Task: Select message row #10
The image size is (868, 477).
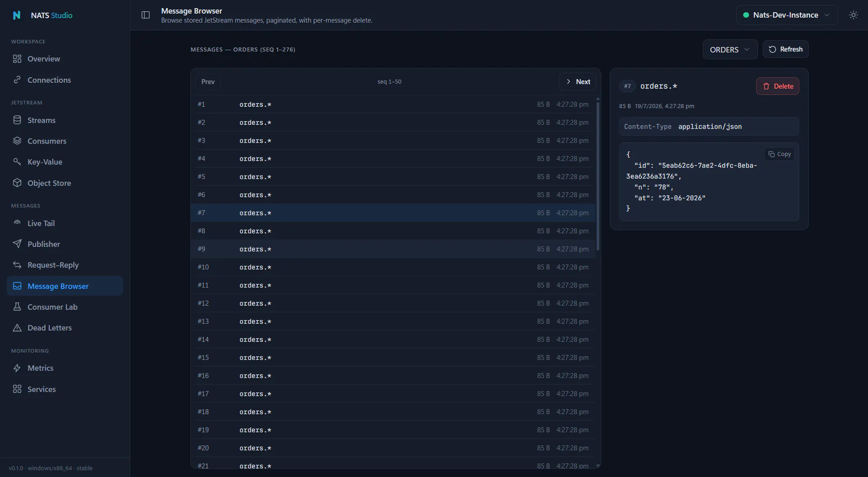Action: pyautogui.click(x=393, y=267)
